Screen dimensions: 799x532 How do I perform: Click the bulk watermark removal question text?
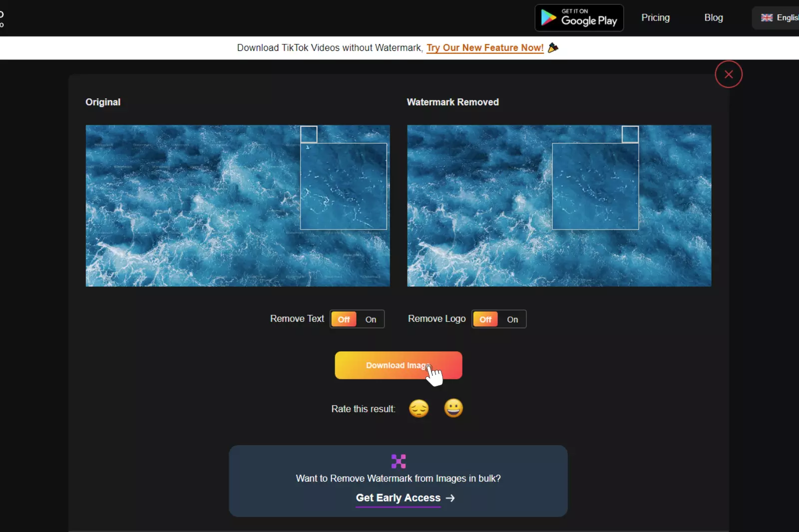[399, 478]
